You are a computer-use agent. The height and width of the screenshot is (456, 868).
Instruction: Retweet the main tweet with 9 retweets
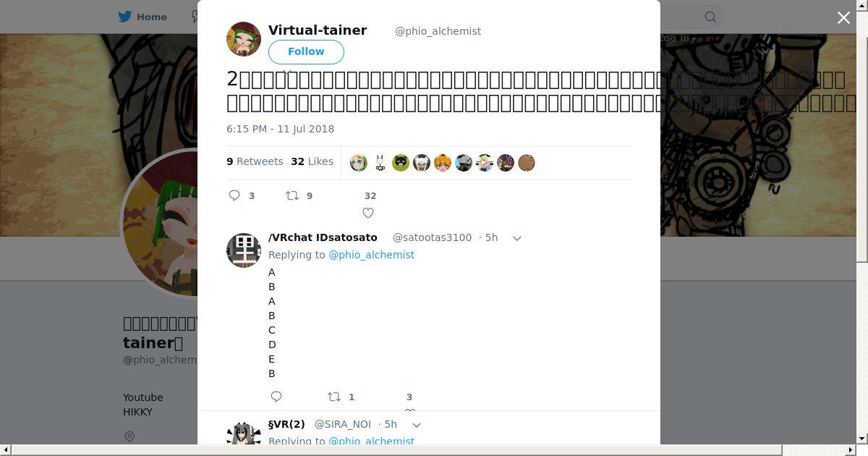(x=292, y=195)
